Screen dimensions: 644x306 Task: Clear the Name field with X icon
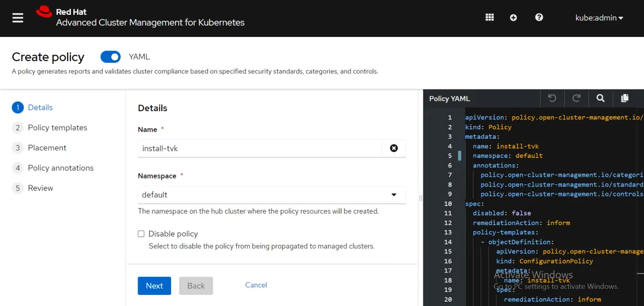click(394, 149)
